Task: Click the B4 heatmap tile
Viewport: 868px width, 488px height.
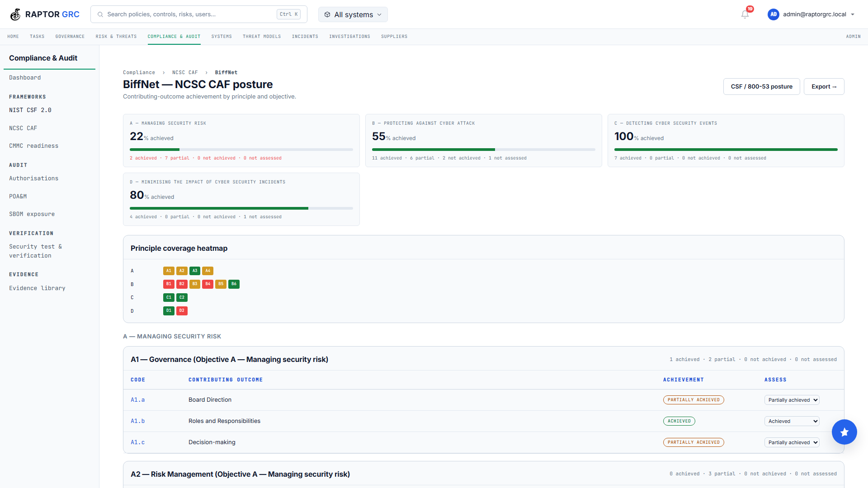Action: click(208, 284)
